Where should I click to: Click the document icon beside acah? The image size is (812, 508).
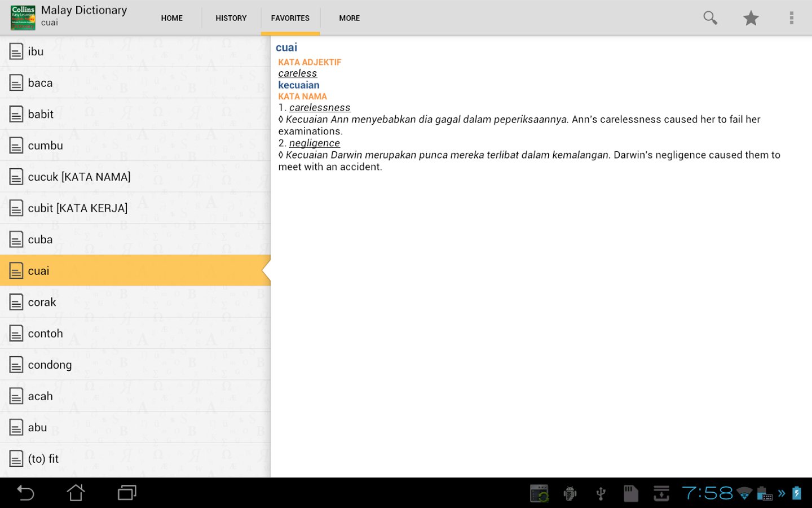click(16, 396)
